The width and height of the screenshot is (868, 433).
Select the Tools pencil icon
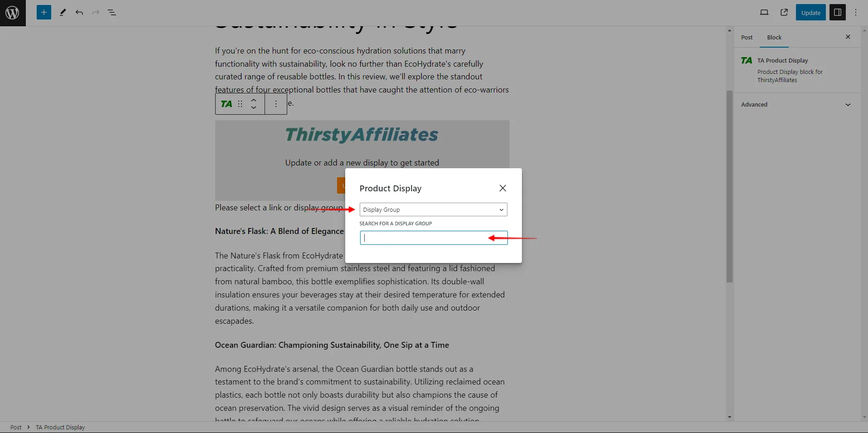pyautogui.click(x=63, y=12)
